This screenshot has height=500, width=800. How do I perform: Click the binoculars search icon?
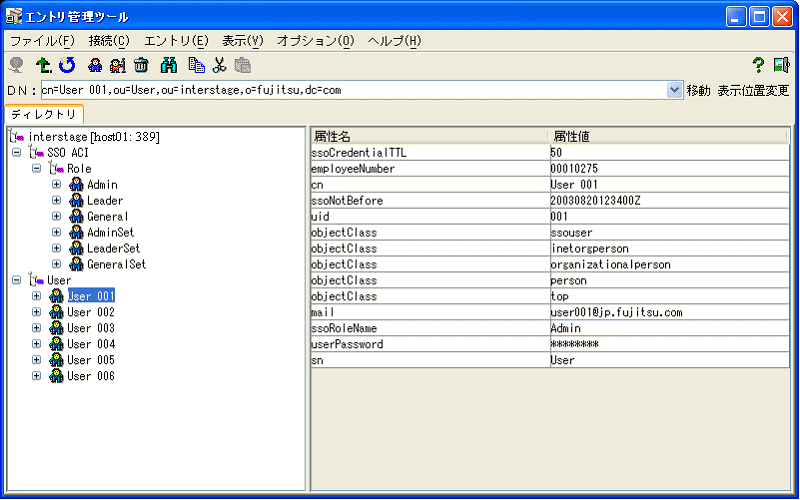(169, 65)
